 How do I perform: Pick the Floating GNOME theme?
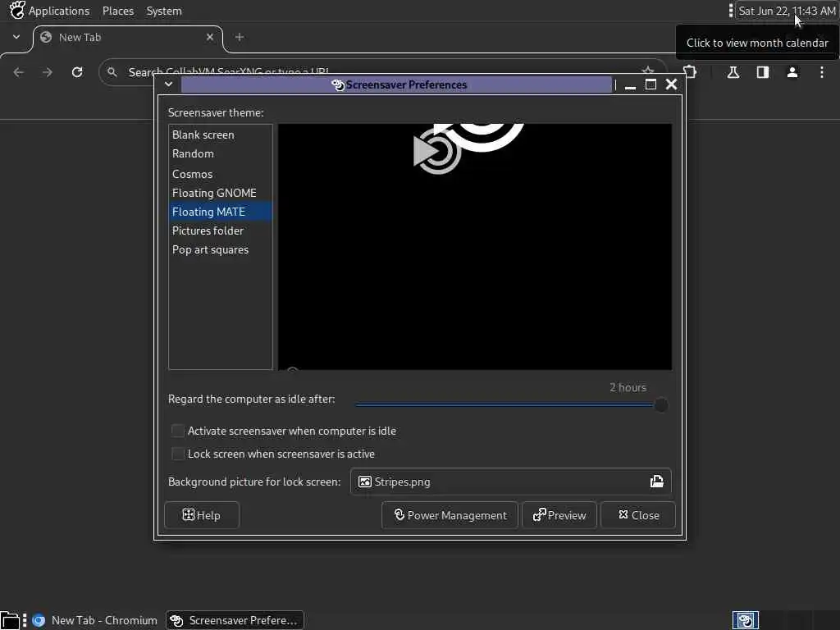coord(220,193)
